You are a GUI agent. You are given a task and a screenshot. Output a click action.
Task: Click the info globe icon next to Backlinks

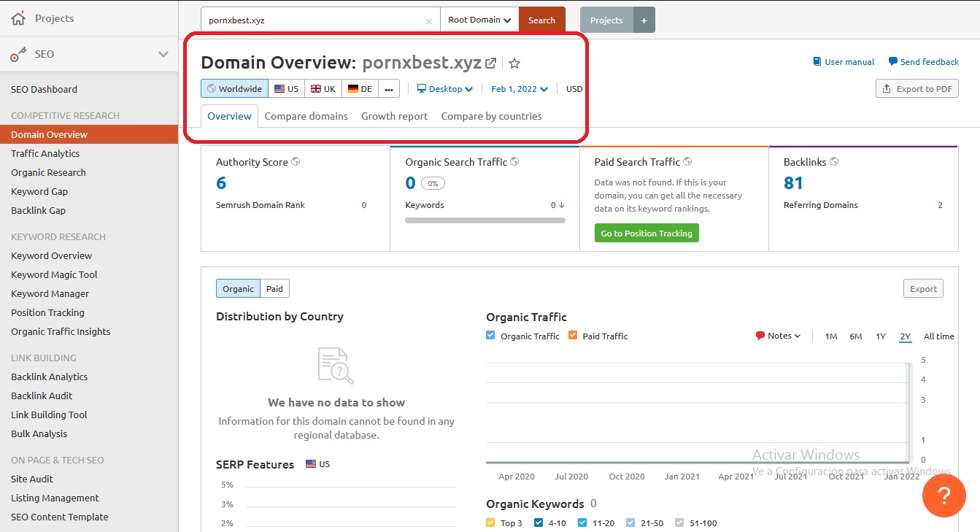click(834, 162)
